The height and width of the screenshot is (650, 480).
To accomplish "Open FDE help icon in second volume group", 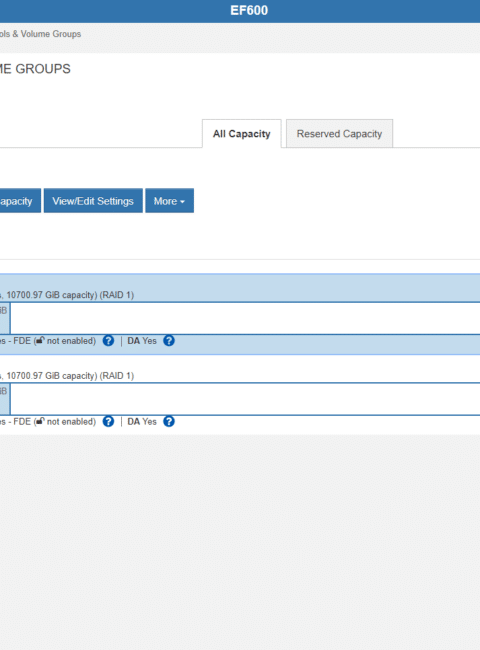I will pyautogui.click(x=108, y=422).
